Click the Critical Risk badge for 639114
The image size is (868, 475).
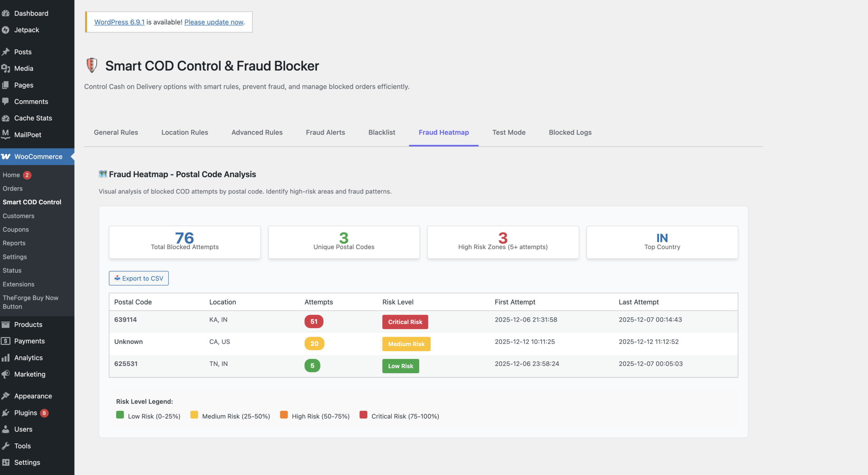coord(405,322)
